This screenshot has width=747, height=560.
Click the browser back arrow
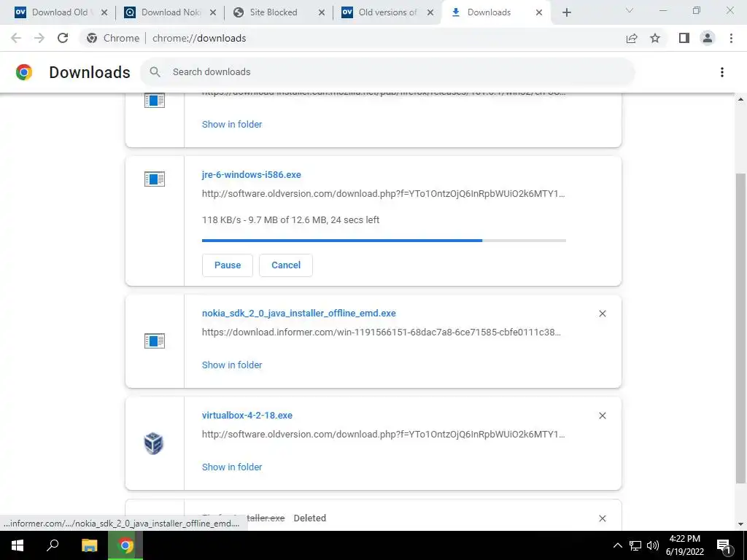pos(16,38)
